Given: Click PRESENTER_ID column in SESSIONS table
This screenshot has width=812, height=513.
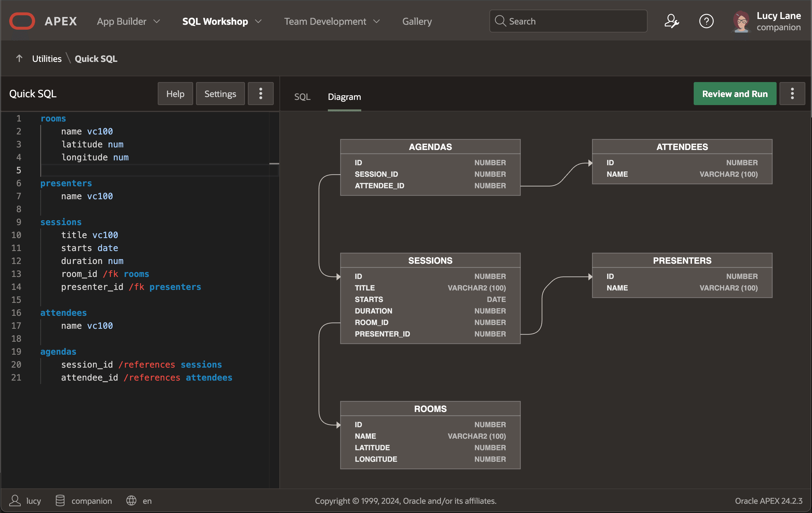Looking at the screenshot, I should 430,334.
